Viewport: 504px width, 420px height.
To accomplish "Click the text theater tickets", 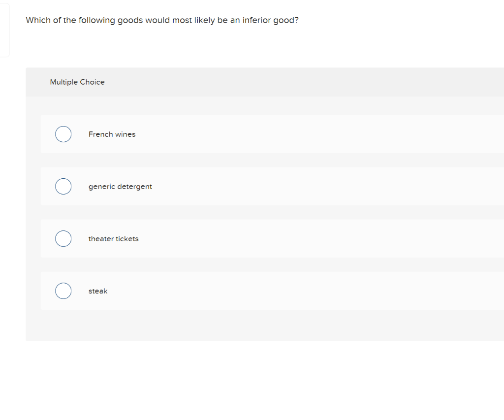I will (x=113, y=238).
